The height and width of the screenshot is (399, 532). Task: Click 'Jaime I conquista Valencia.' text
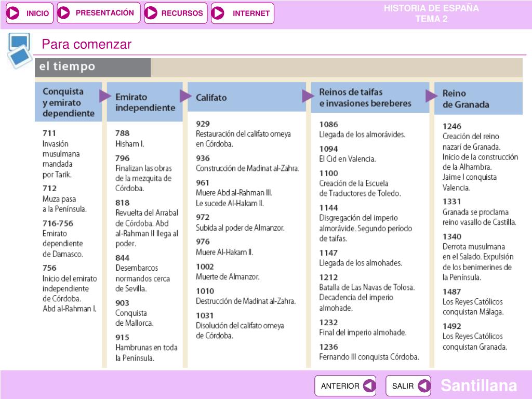point(470,182)
